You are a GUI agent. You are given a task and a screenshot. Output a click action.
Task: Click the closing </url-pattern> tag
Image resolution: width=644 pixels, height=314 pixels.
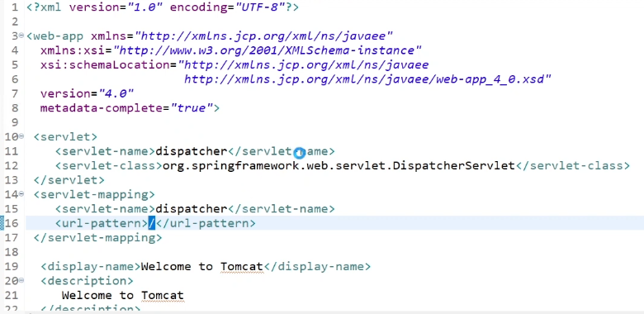click(x=206, y=223)
